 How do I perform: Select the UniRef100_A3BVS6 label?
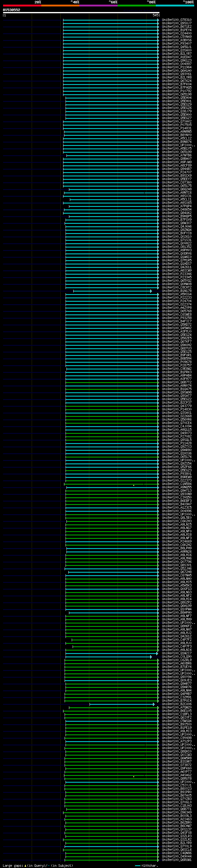point(177,40)
